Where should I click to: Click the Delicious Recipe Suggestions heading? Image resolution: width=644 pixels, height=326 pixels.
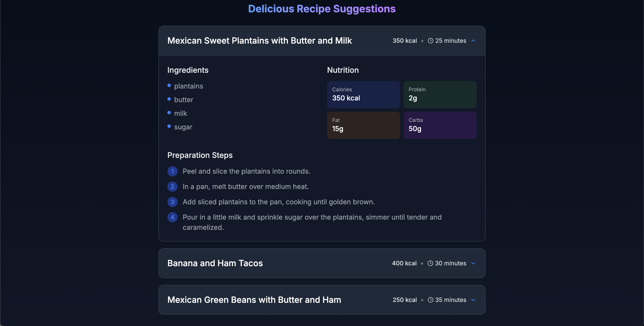coord(322,9)
